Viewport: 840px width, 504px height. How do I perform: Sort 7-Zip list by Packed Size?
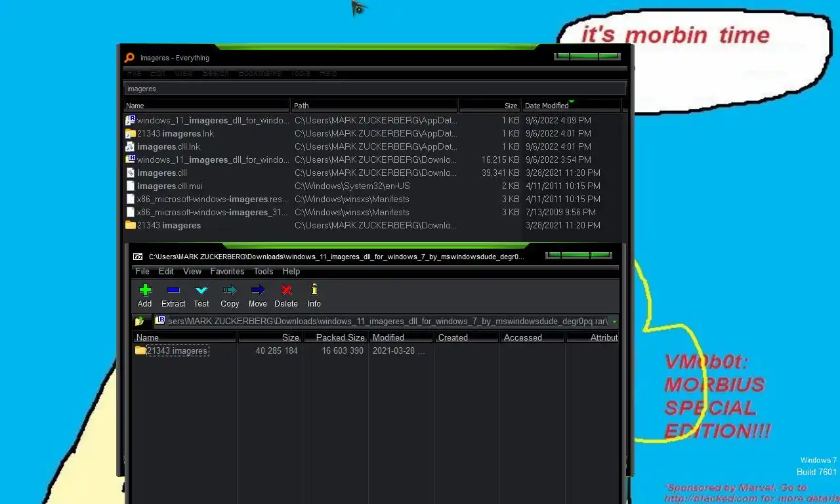335,337
